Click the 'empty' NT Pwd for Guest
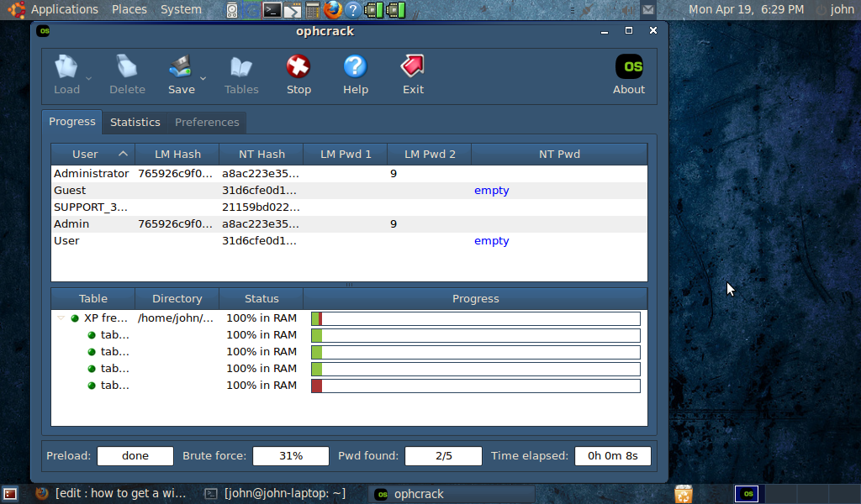Screen dimensions: 861x504 [x=491, y=191]
